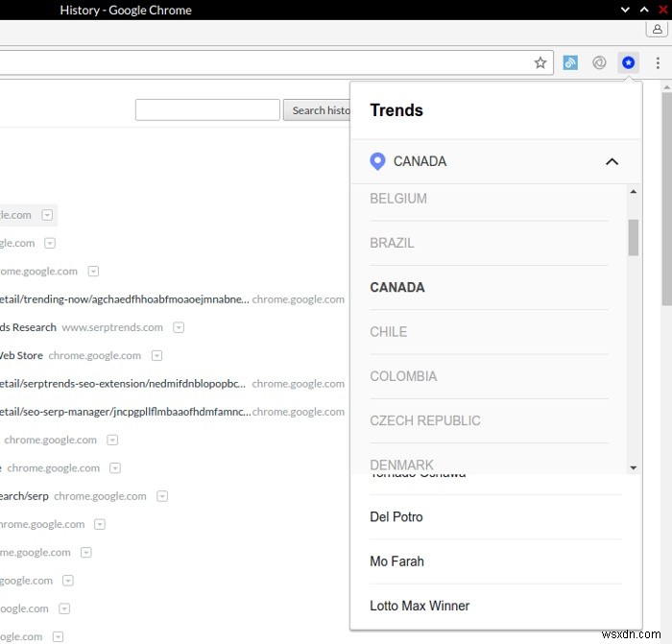Click the history page scroll-up arrow
The image size is (672, 644).
pos(666,87)
